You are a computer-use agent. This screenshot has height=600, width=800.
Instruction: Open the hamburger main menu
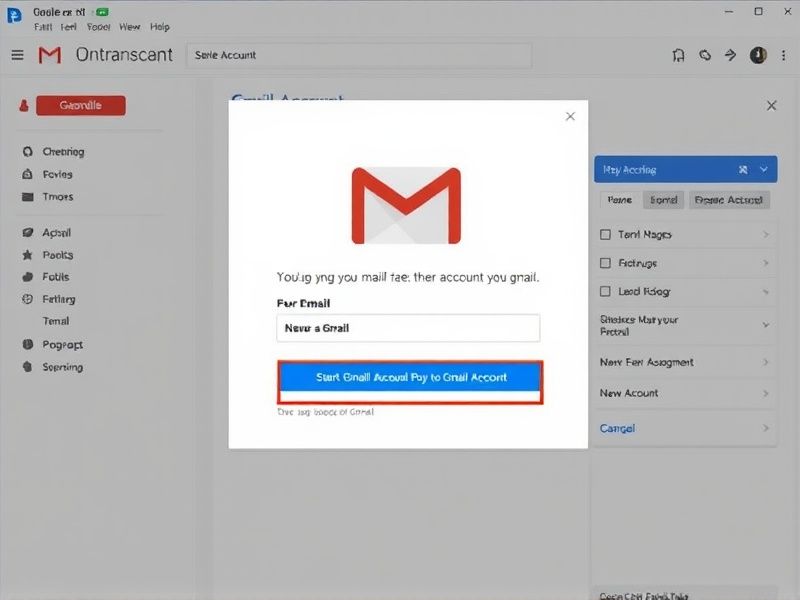[17, 55]
